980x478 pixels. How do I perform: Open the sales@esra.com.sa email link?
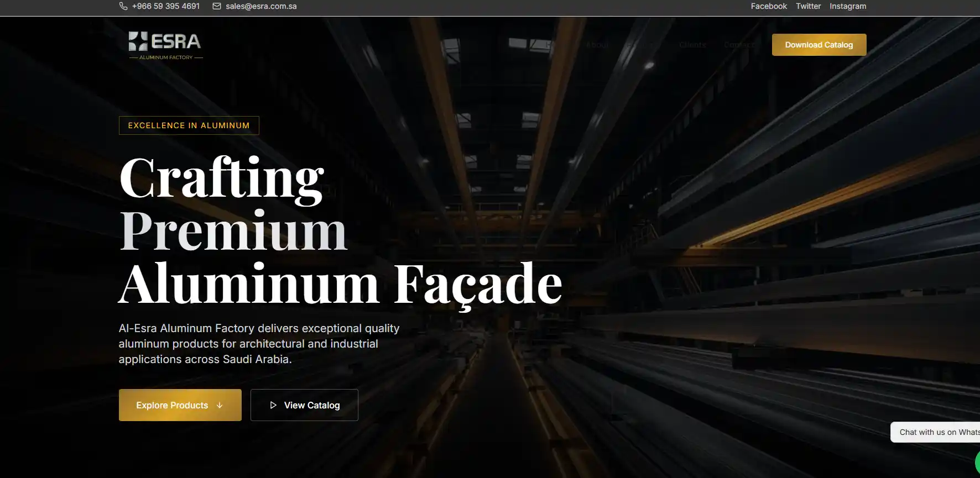click(261, 6)
